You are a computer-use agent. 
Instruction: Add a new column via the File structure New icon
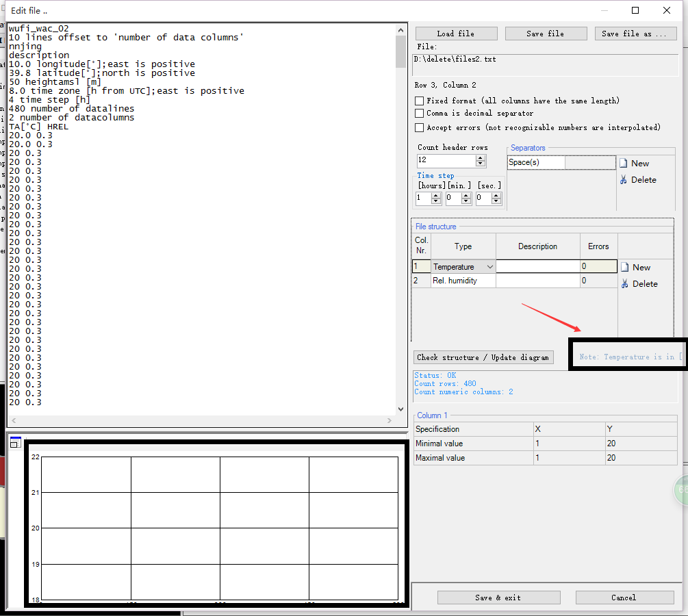click(x=625, y=267)
